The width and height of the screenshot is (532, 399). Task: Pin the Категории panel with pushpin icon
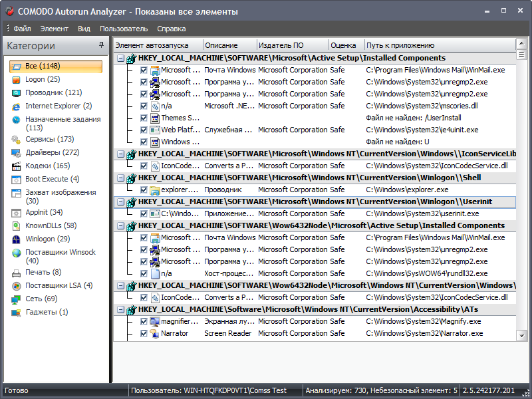click(102, 45)
